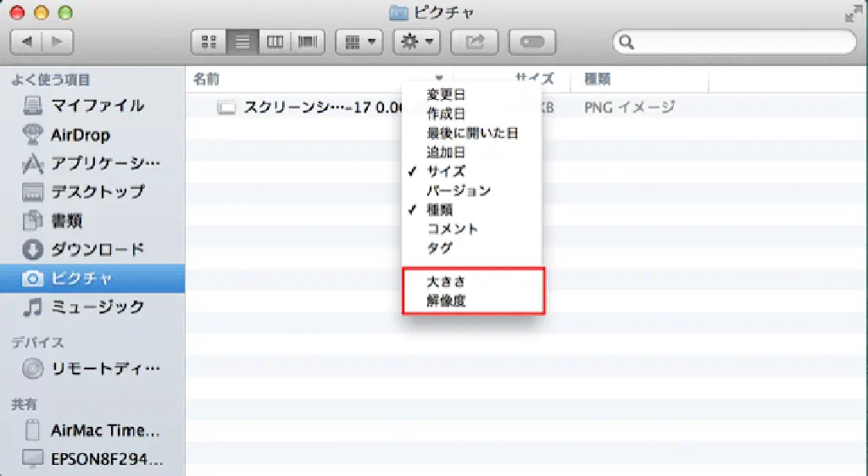Screen dimensions: 868x476
Task: Uncheck the サイズ column option
Action: pyautogui.click(x=446, y=171)
